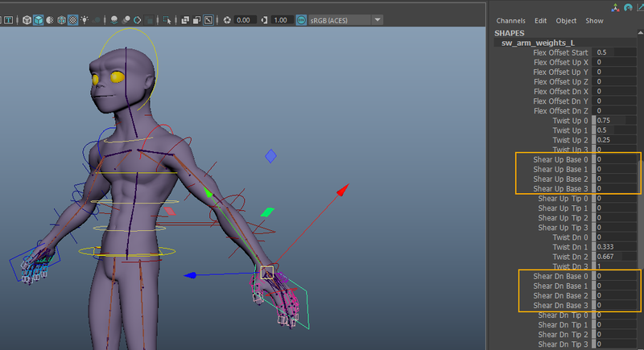Open the Object menu in Channel Box
The height and width of the screenshot is (350, 644).
pos(566,21)
